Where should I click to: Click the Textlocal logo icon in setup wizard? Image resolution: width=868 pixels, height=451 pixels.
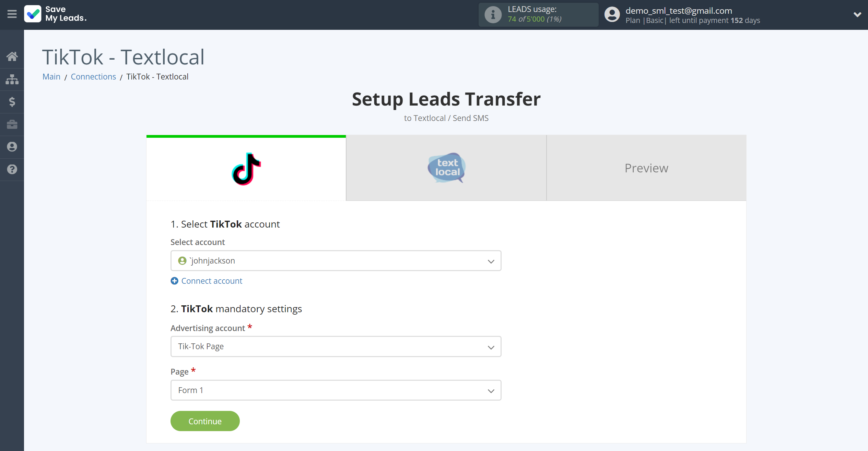447,168
